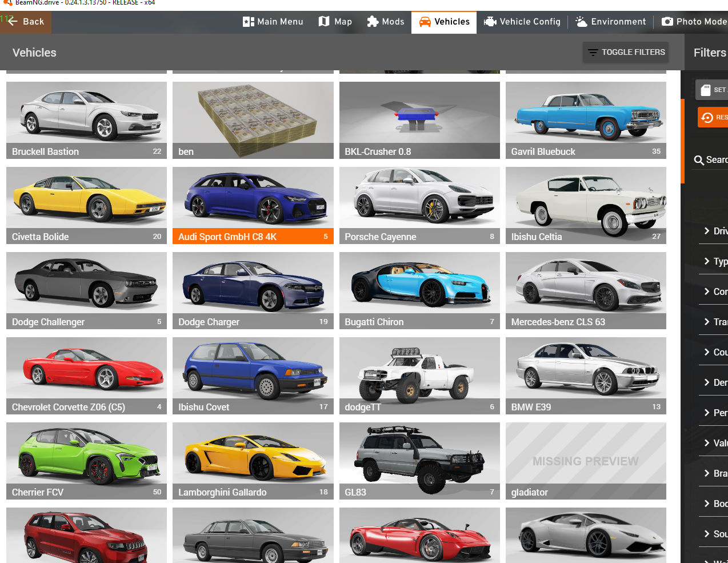Click the orange RES reset button
The height and width of the screenshot is (563, 728).
pyautogui.click(x=713, y=117)
